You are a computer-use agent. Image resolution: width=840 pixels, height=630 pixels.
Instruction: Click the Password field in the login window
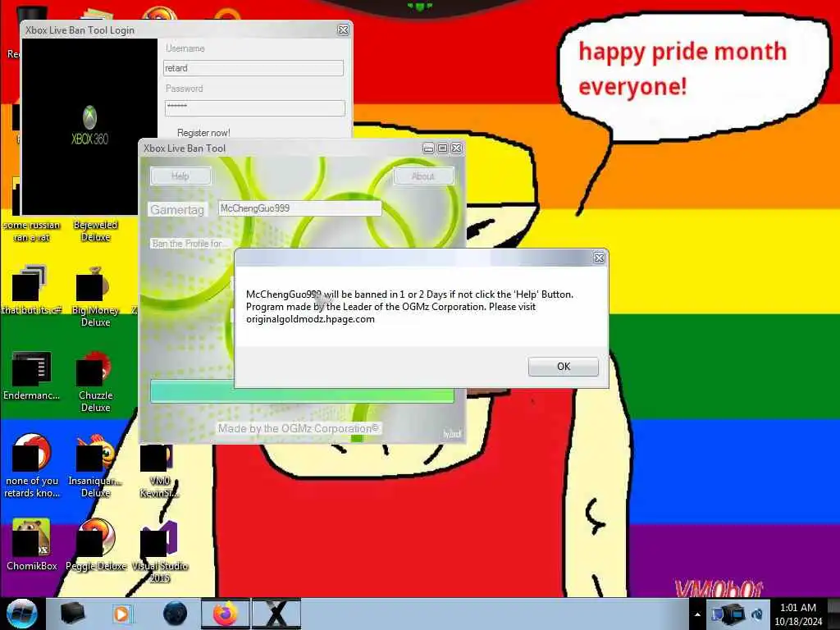tap(254, 108)
